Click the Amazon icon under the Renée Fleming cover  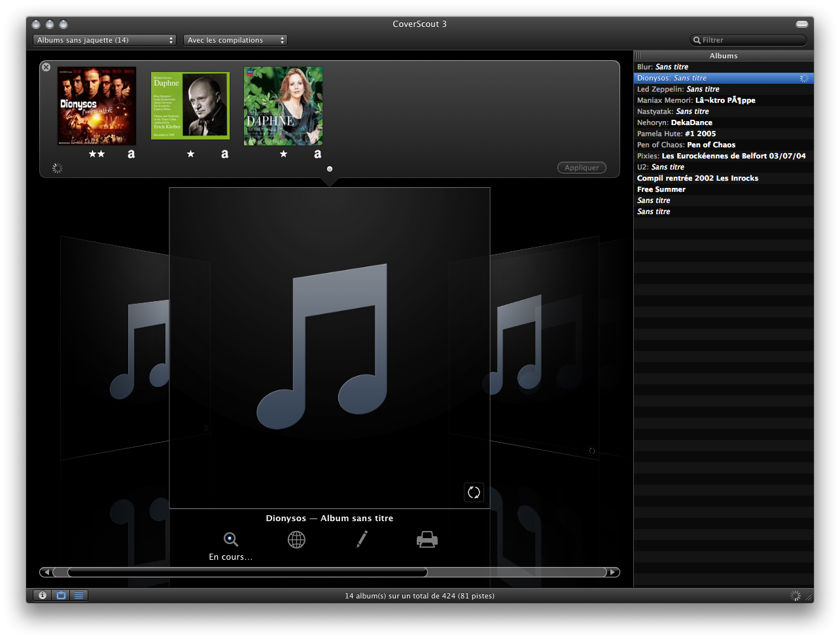pos(317,154)
